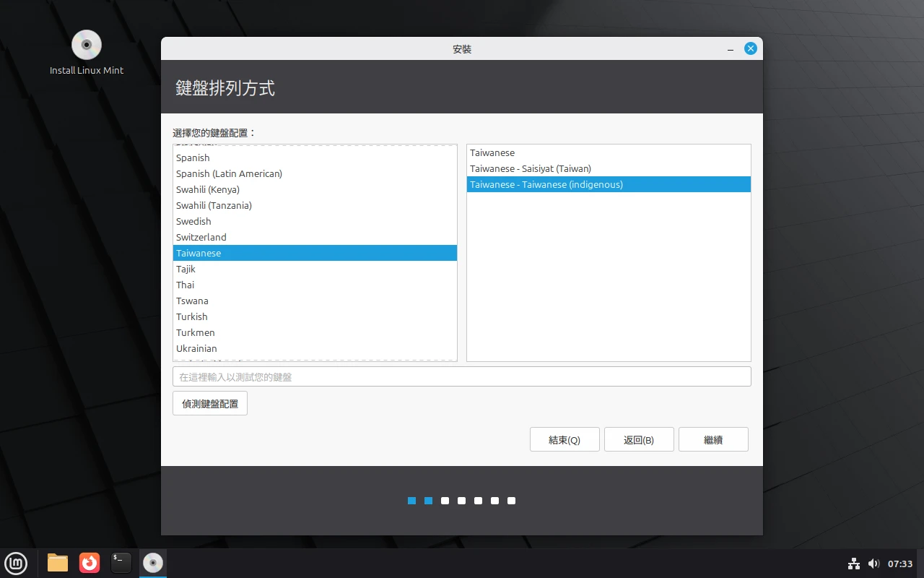Choose Swedish keyboard layout
Viewport: 924px width, 578px height.
point(193,221)
